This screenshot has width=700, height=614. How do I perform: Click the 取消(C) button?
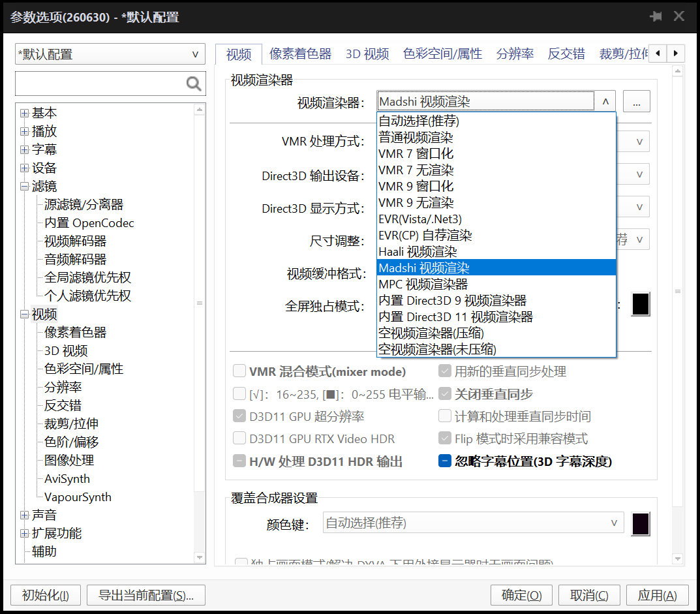[x=589, y=595]
